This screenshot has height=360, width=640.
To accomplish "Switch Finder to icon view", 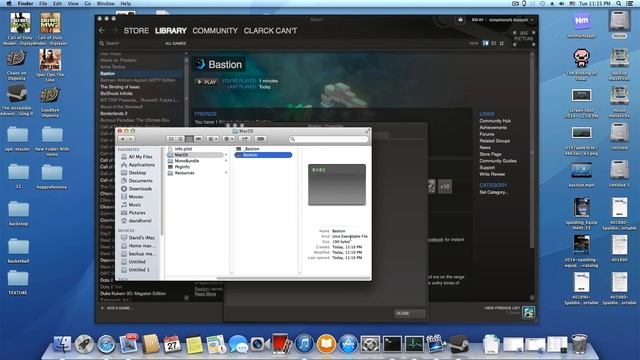I will (171, 139).
